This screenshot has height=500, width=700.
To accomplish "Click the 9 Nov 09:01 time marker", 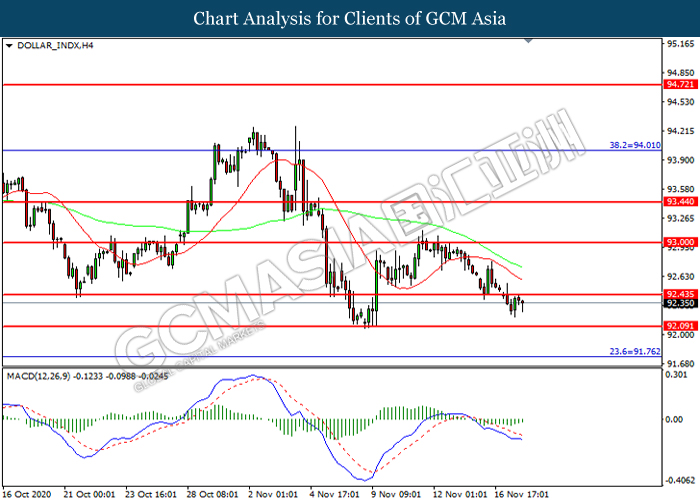I will (396, 494).
